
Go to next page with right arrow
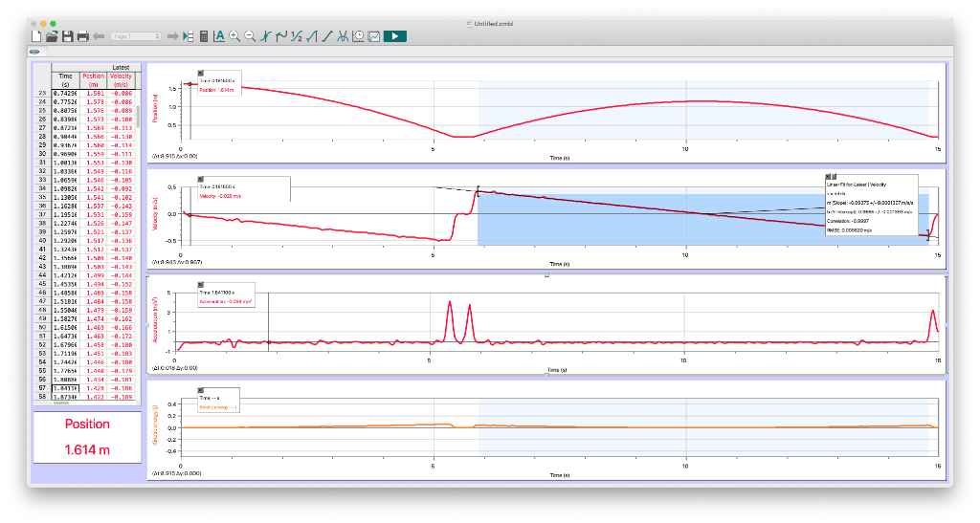coord(172,37)
